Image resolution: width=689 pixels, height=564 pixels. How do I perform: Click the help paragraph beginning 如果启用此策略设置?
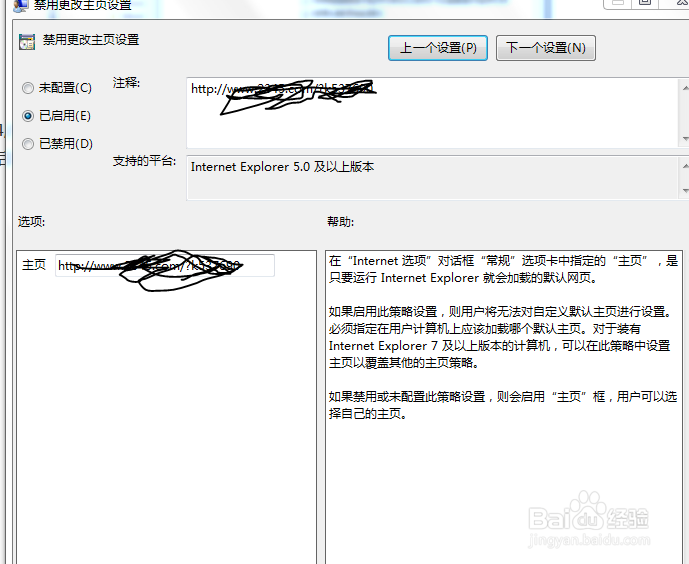(500, 337)
